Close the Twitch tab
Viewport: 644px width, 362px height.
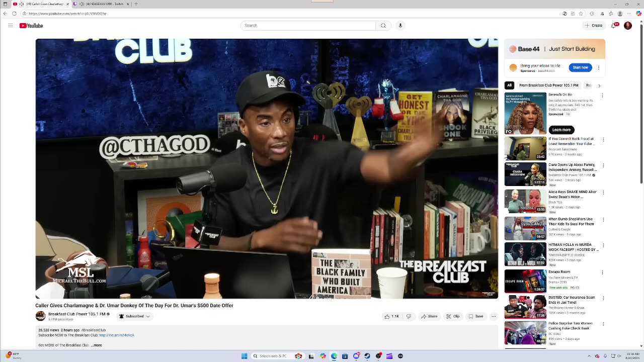(x=128, y=4)
